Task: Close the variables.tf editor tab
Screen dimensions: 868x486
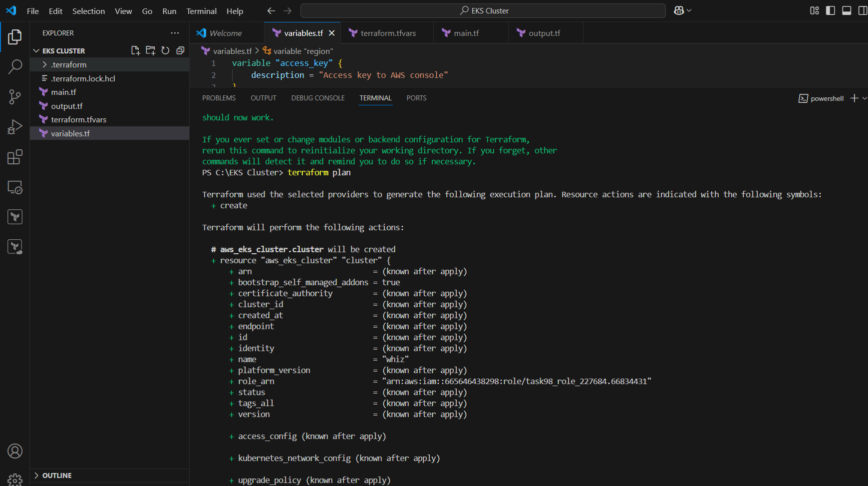Action: click(331, 33)
